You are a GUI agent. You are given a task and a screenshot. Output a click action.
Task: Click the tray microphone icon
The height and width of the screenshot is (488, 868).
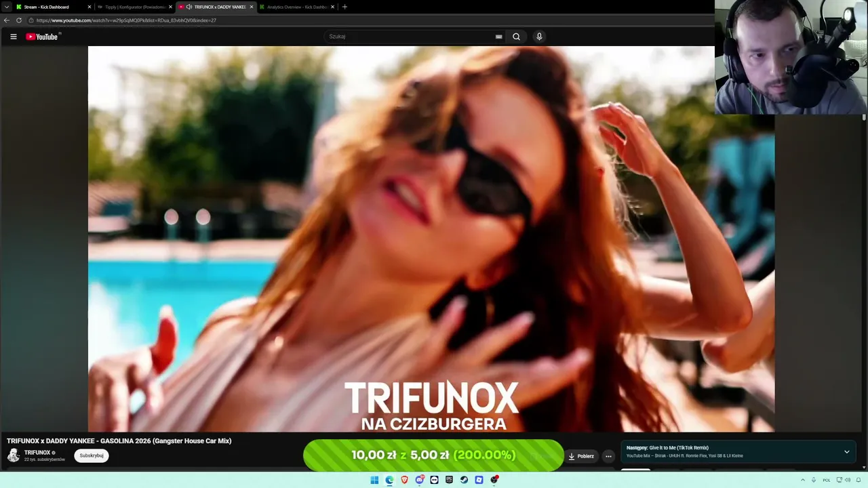tap(814, 480)
